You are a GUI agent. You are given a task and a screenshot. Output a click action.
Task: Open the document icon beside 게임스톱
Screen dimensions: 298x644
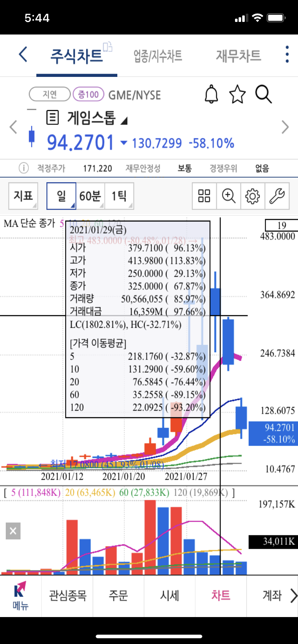[x=53, y=118]
